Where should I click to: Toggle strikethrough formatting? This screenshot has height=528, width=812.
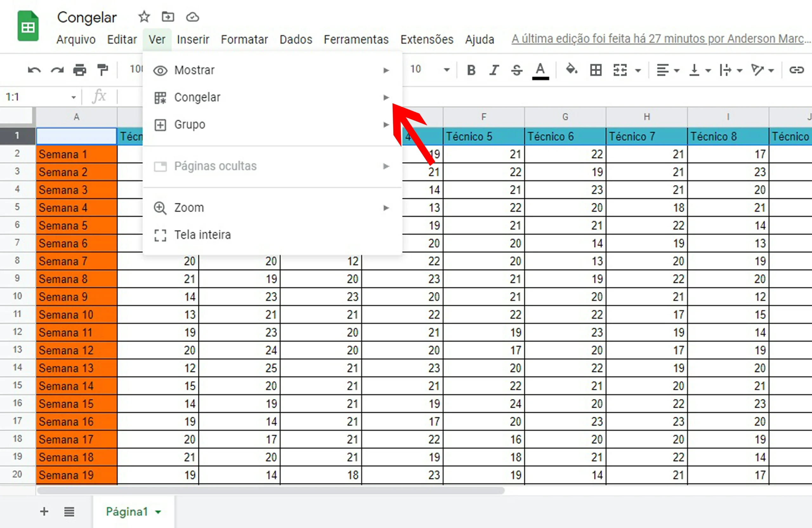click(x=517, y=70)
